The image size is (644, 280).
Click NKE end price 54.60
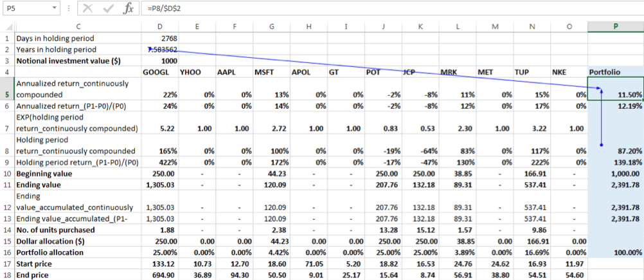point(569,275)
